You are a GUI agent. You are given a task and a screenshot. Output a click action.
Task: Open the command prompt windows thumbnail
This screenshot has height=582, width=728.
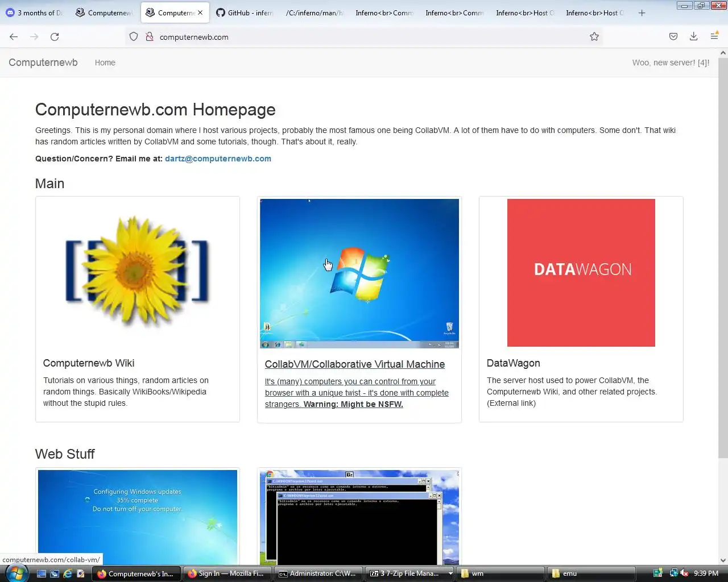click(359, 517)
